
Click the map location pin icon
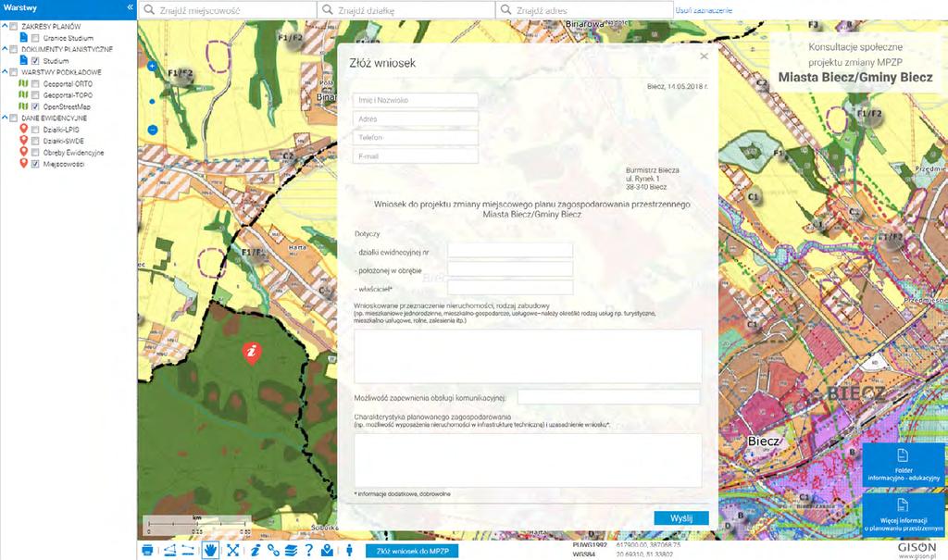(327, 550)
